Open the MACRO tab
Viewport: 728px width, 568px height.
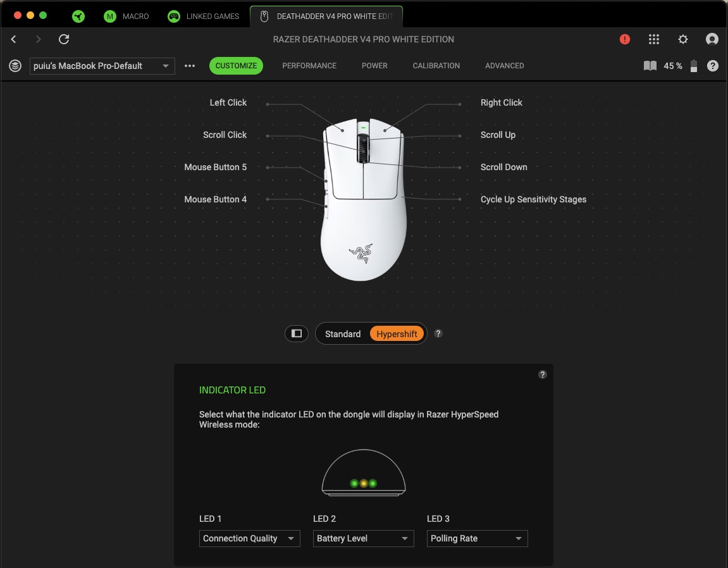pos(127,16)
